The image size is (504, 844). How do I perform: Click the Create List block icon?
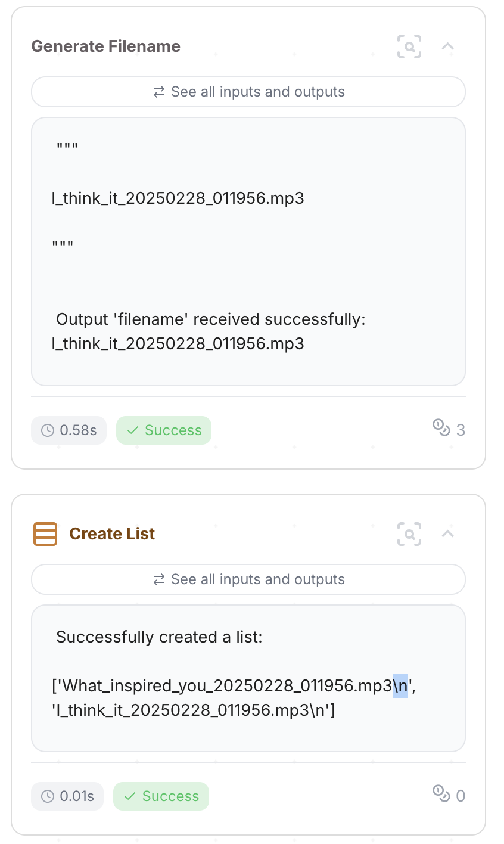[45, 534]
